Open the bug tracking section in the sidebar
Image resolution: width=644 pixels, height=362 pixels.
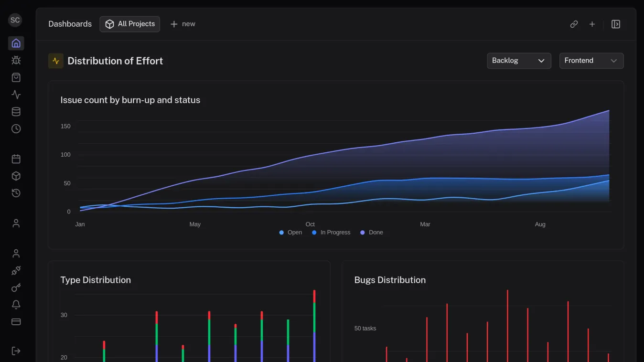16,60
